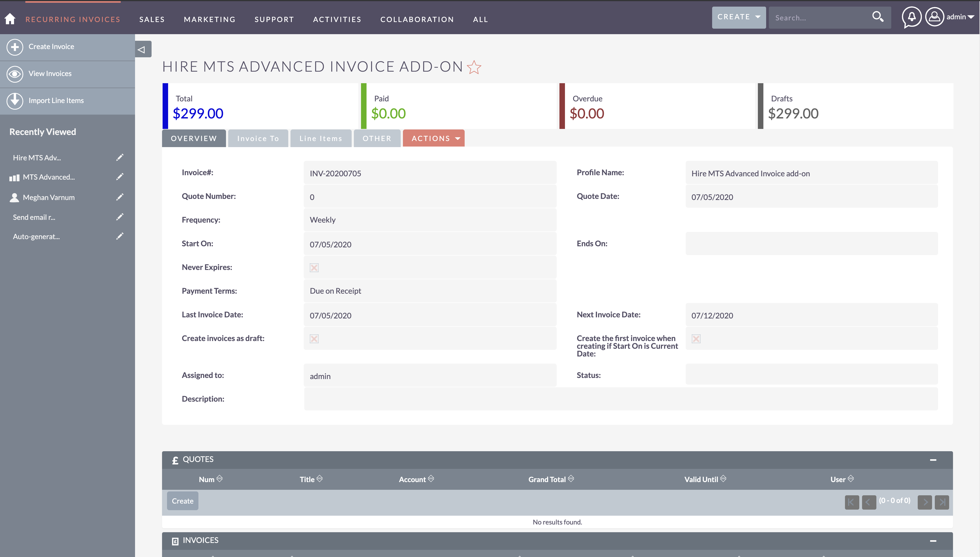Screen dimensions: 980x557
Task: Click the Invoice To tab
Action: (258, 138)
